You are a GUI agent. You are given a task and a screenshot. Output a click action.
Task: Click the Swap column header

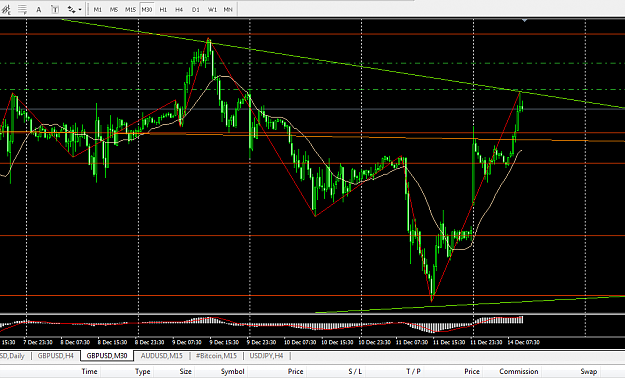click(x=588, y=372)
